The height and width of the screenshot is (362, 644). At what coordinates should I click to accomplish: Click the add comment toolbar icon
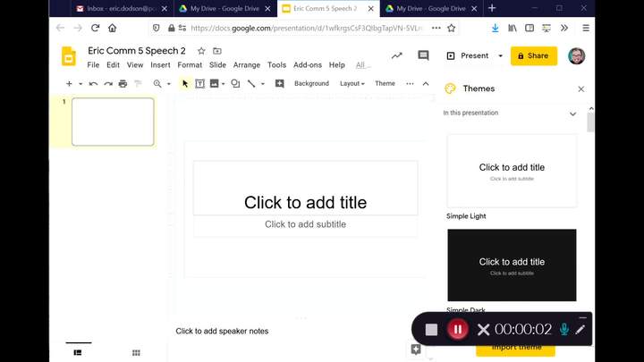[x=279, y=84]
